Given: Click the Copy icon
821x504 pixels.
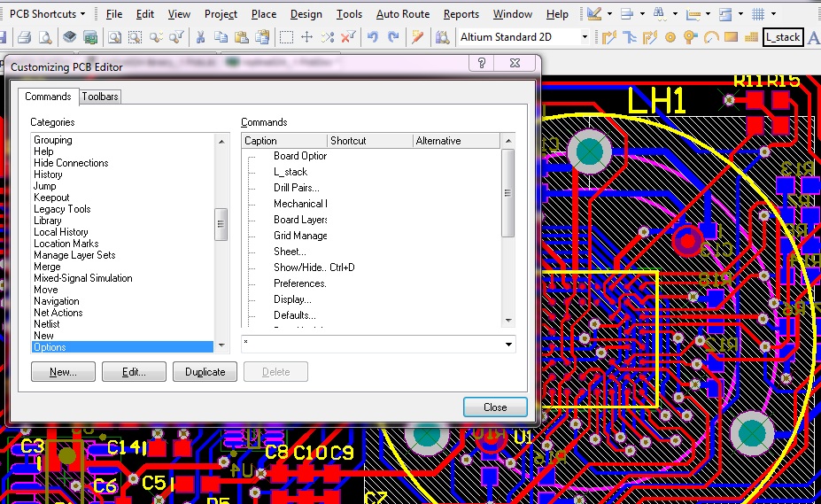Looking at the screenshot, I should [221, 37].
